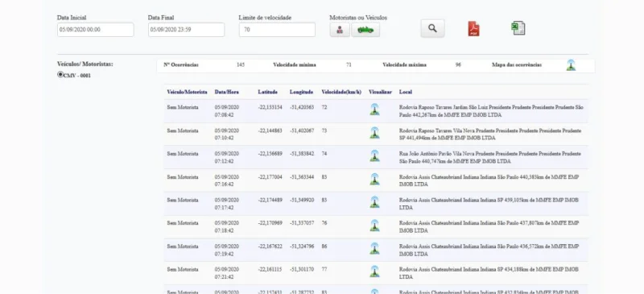This screenshot has width=644, height=294.
Task: Click Rodovia Raposo Tavares Jardim São Luiz address
Action: [x=491, y=111]
